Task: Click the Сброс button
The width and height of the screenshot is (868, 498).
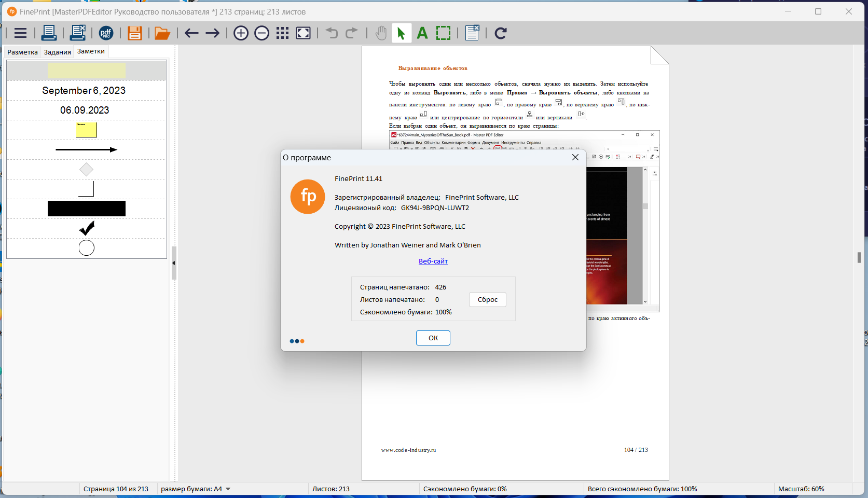Action: (x=488, y=299)
